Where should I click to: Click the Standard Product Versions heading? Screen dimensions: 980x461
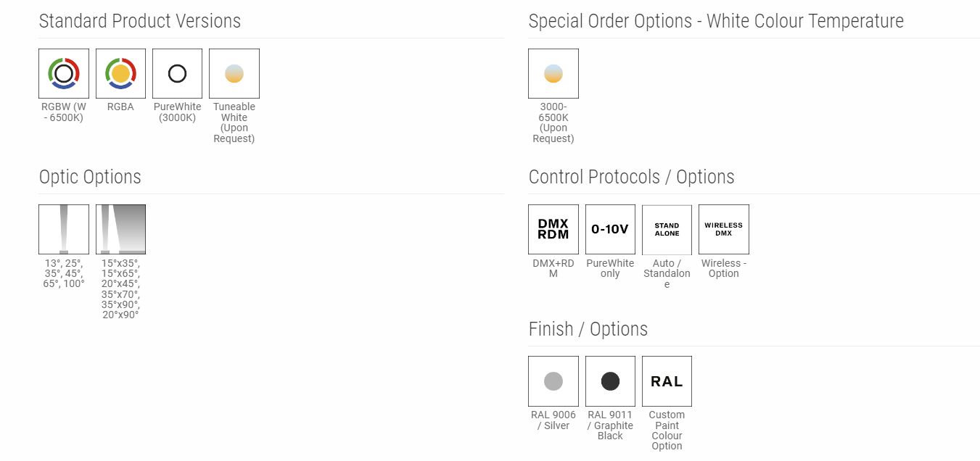[x=139, y=21]
